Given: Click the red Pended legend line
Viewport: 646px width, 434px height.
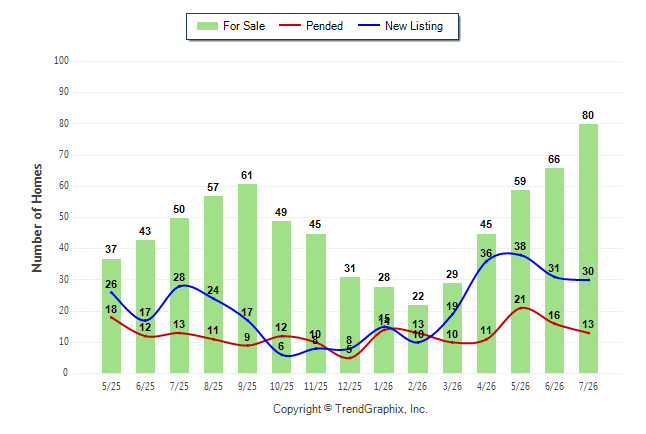Looking at the screenshot, I should click(290, 25).
